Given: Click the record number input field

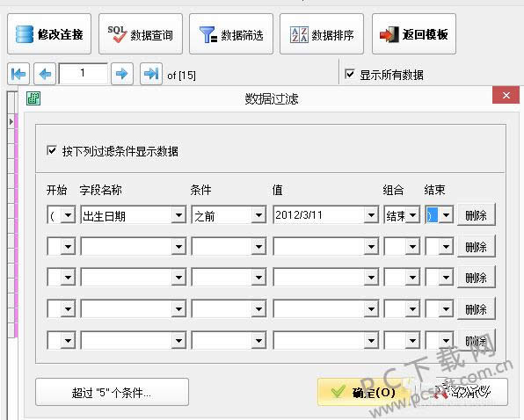Looking at the screenshot, I should (x=84, y=74).
